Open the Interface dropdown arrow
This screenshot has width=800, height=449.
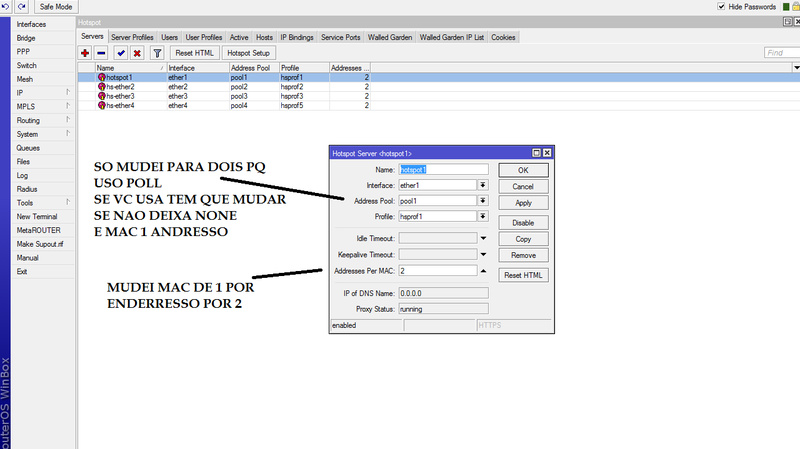[483, 185]
